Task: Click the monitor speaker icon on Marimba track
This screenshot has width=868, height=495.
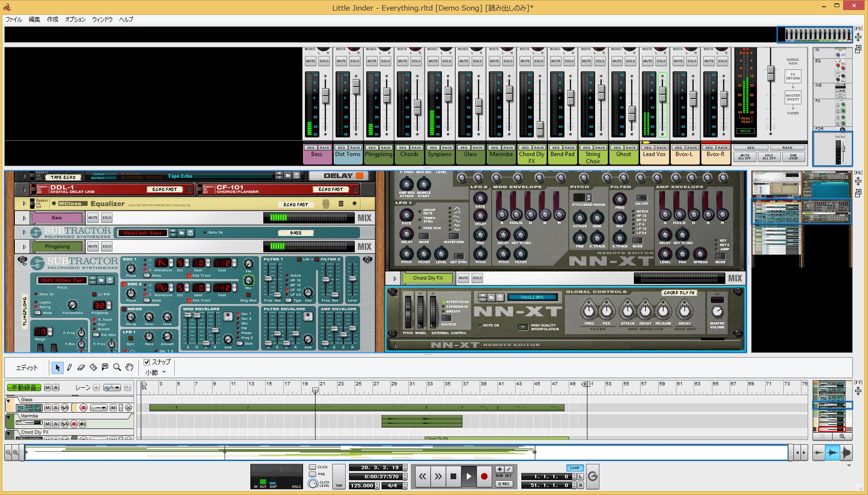Action: pyautogui.click(x=83, y=424)
